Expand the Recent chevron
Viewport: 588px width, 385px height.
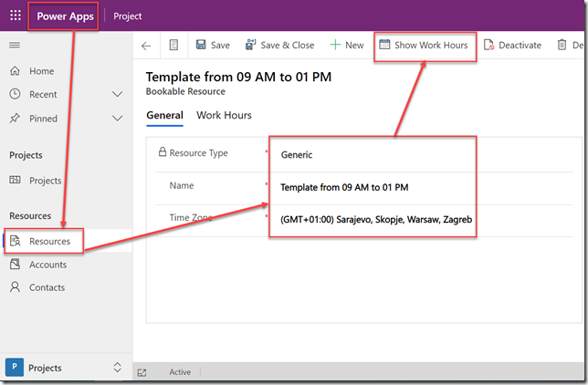click(x=118, y=94)
